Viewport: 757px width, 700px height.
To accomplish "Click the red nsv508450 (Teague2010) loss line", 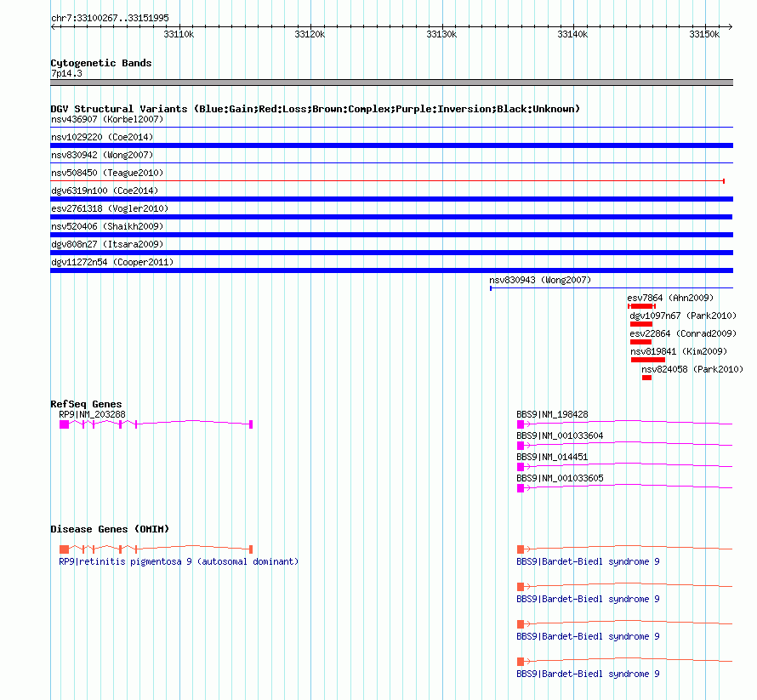I will (388, 181).
